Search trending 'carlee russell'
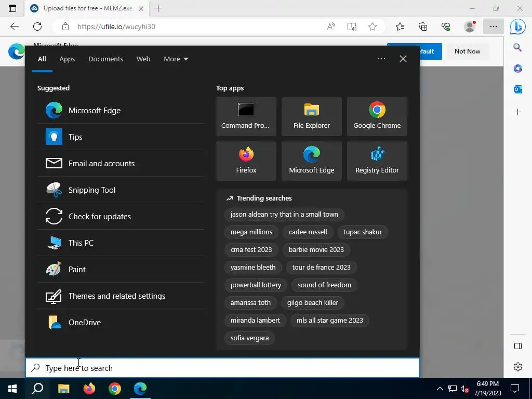This screenshot has width=532, height=399. click(x=308, y=232)
